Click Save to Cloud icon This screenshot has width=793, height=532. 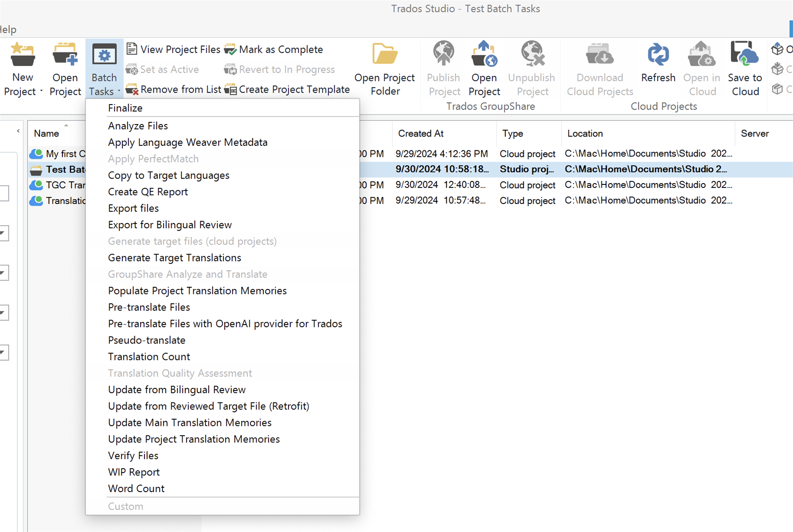(x=745, y=54)
